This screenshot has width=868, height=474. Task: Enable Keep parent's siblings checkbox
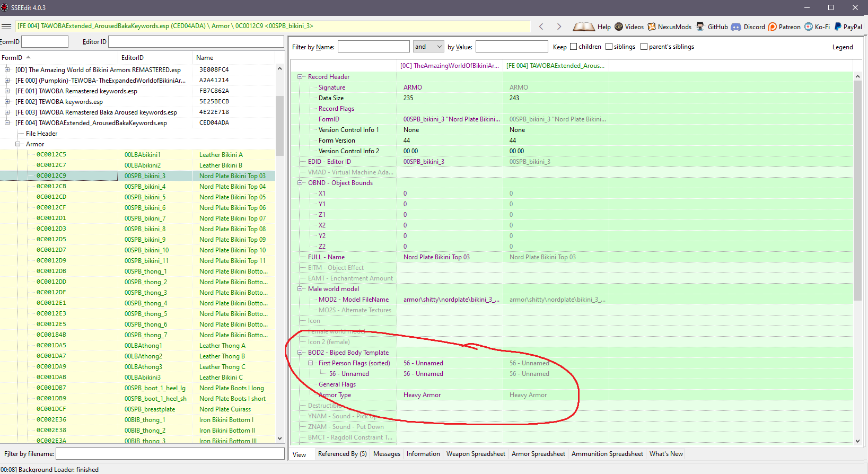pos(644,47)
